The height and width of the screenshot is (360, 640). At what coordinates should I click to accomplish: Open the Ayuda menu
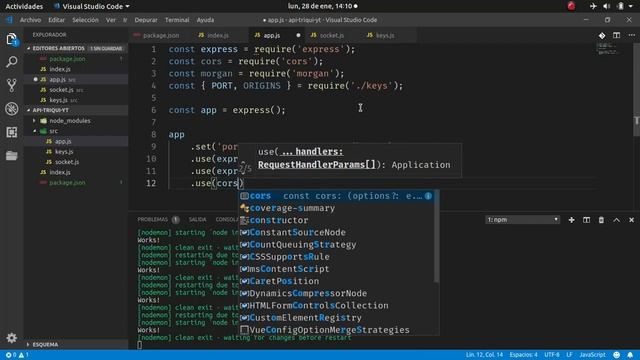tap(205, 20)
